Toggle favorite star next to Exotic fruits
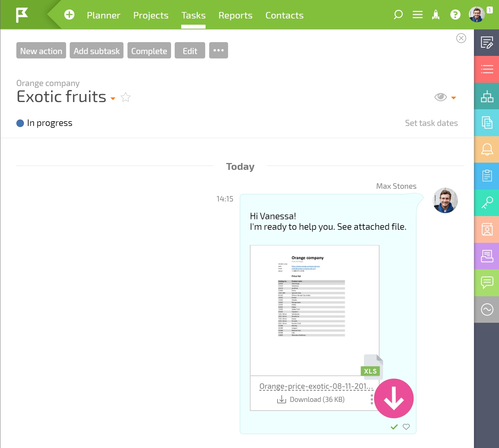Viewport: 499px width, 448px height. (126, 97)
